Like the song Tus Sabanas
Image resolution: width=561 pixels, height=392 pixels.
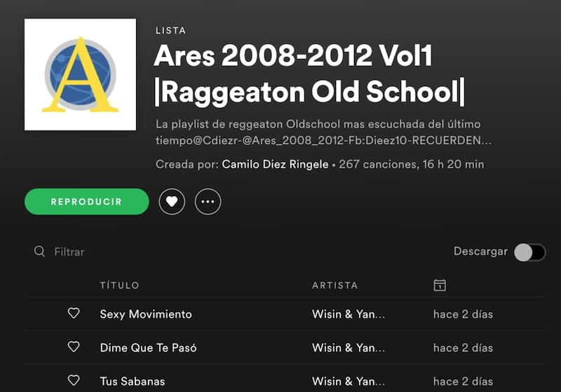coord(74,381)
